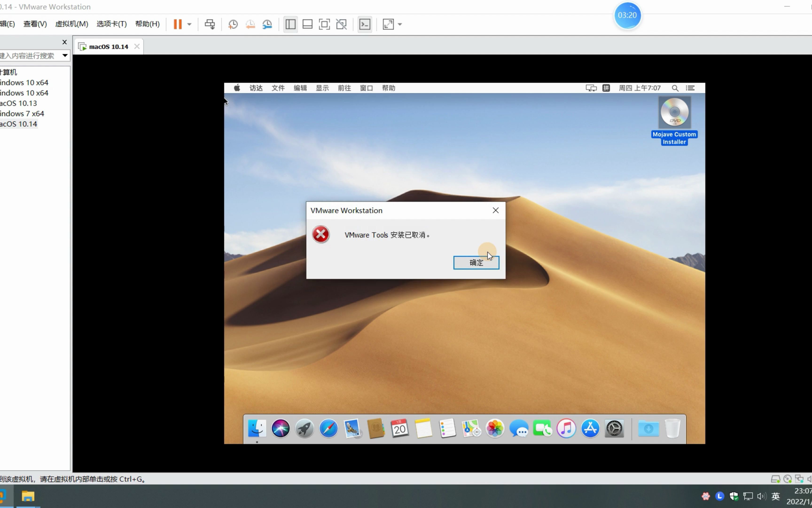Screen dimensions: 812x508
Task: Open Spotlight search magnifier icon
Action: coord(675,88)
